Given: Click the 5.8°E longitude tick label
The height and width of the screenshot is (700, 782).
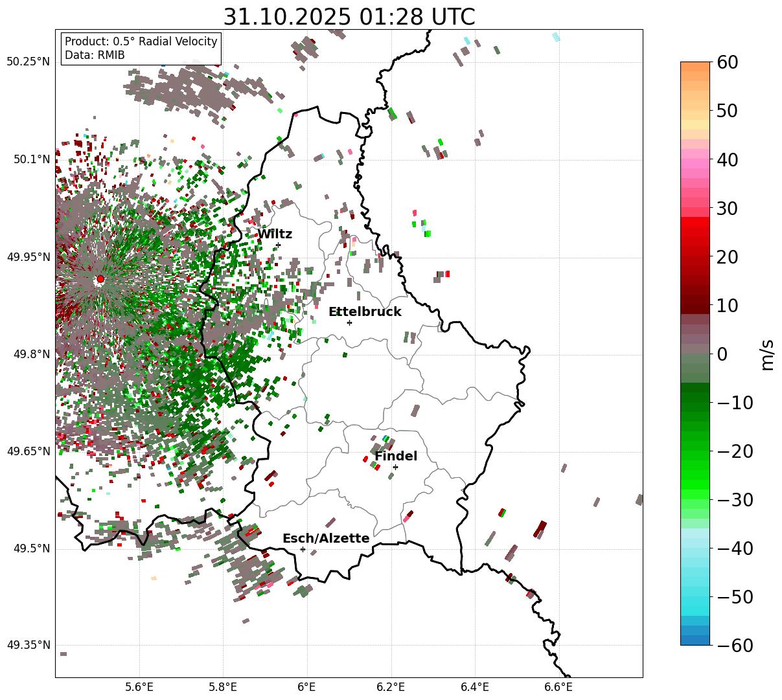Looking at the screenshot, I should tap(224, 687).
